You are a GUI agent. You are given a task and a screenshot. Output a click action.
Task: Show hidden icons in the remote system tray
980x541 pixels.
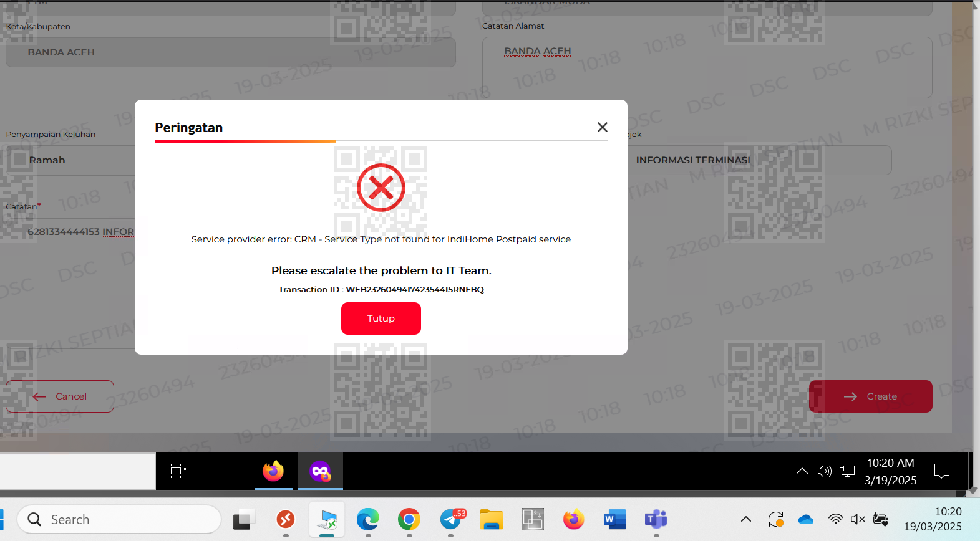[802, 471]
